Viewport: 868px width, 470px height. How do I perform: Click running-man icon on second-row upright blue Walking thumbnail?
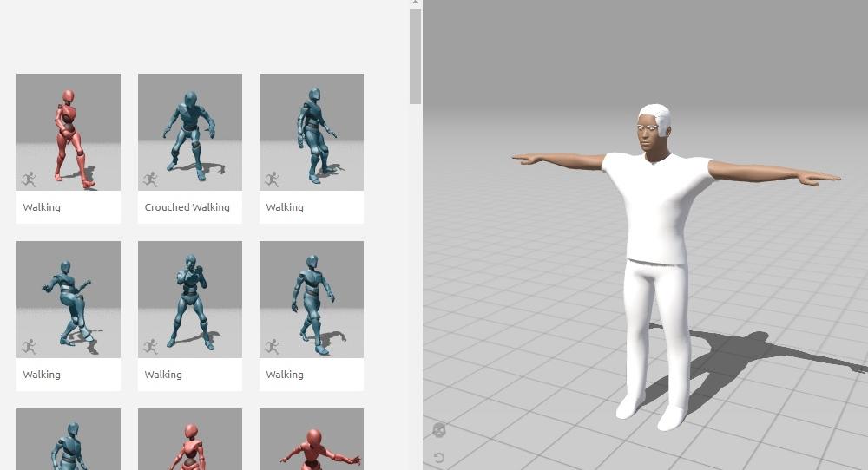pos(272,347)
